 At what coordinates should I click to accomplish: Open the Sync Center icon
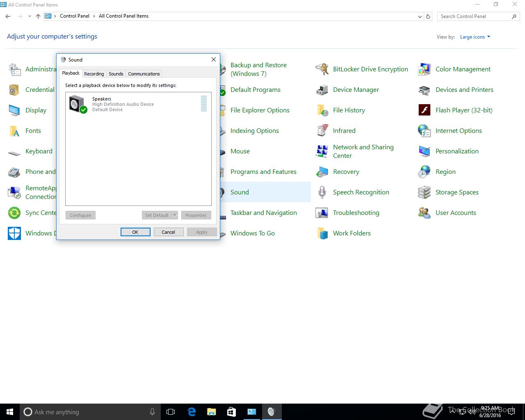tap(14, 213)
